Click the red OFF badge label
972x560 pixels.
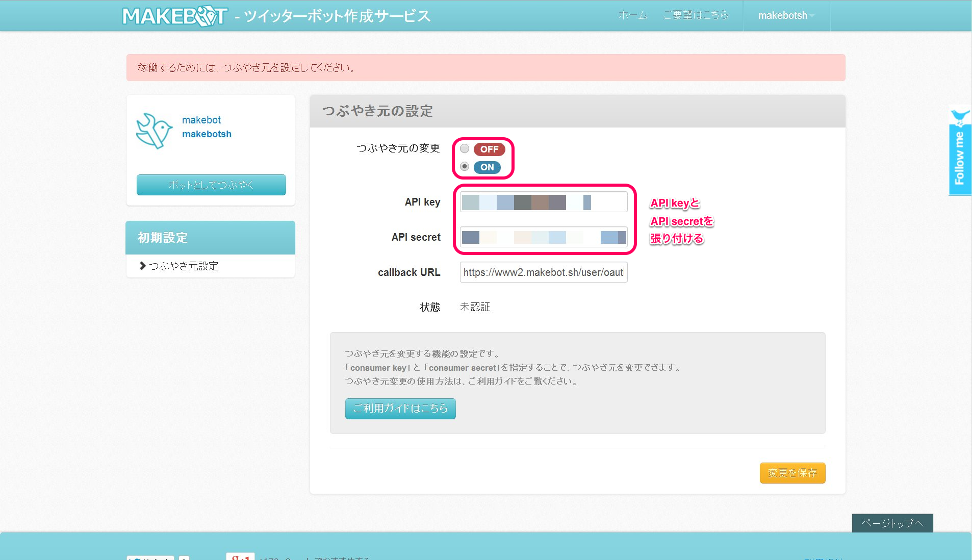pyautogui.click(x=489, y=149)
